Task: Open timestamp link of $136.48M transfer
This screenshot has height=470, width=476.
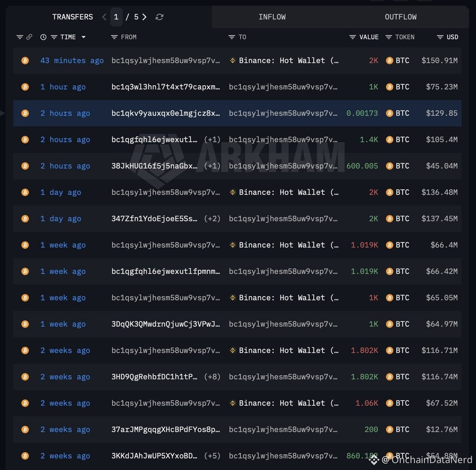Action: (61, 192)
